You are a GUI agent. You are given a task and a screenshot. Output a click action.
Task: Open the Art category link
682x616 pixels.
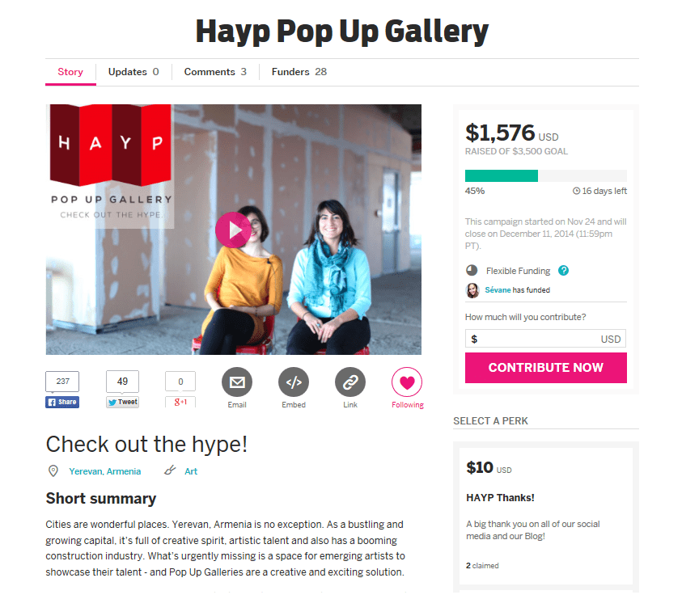click(191, 471)
